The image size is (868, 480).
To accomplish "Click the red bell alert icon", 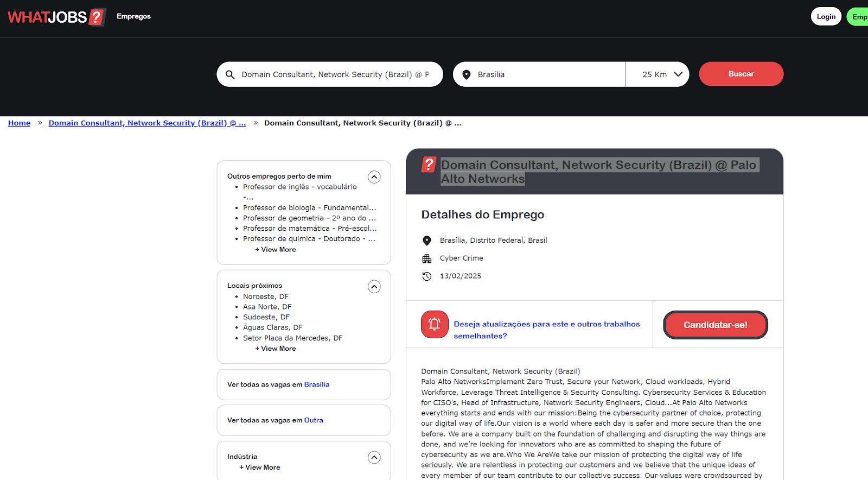I will pyautogui.click(x=435, y=324).
